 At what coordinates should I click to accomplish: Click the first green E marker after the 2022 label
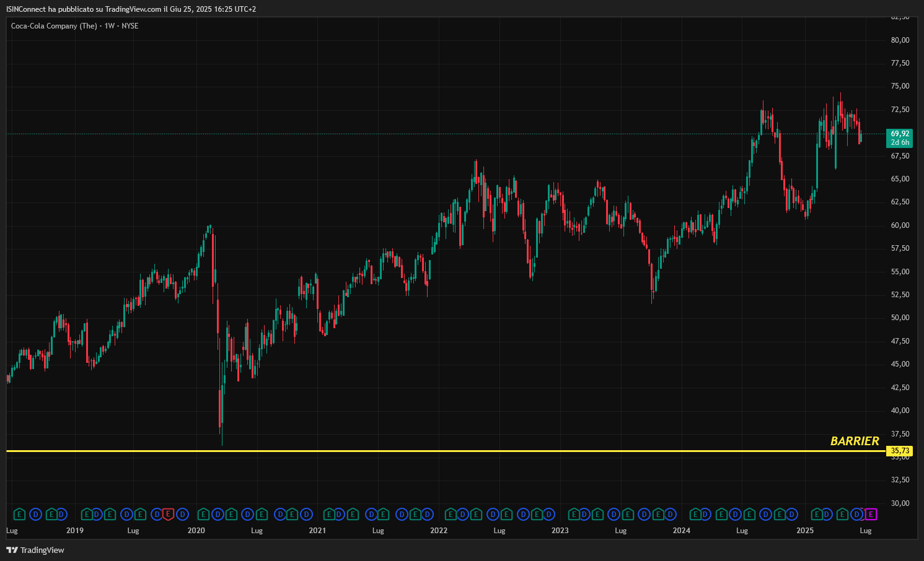point(451,514)
